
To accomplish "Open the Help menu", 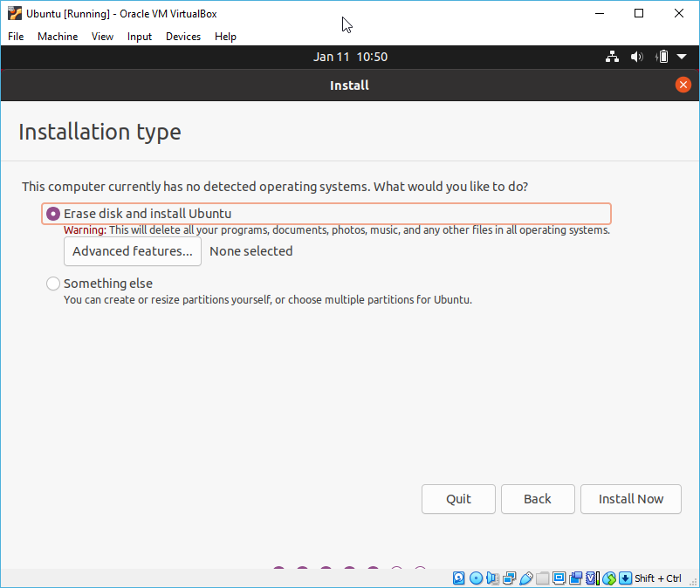I will pyautogui.click(x=225, y=37).
